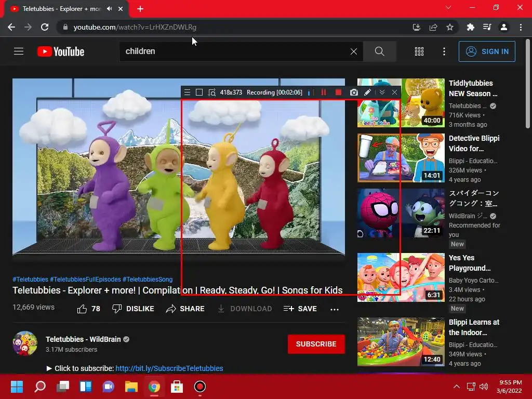532x399 pixels.
Task: Click the children search field
Action: coord(234,51)
